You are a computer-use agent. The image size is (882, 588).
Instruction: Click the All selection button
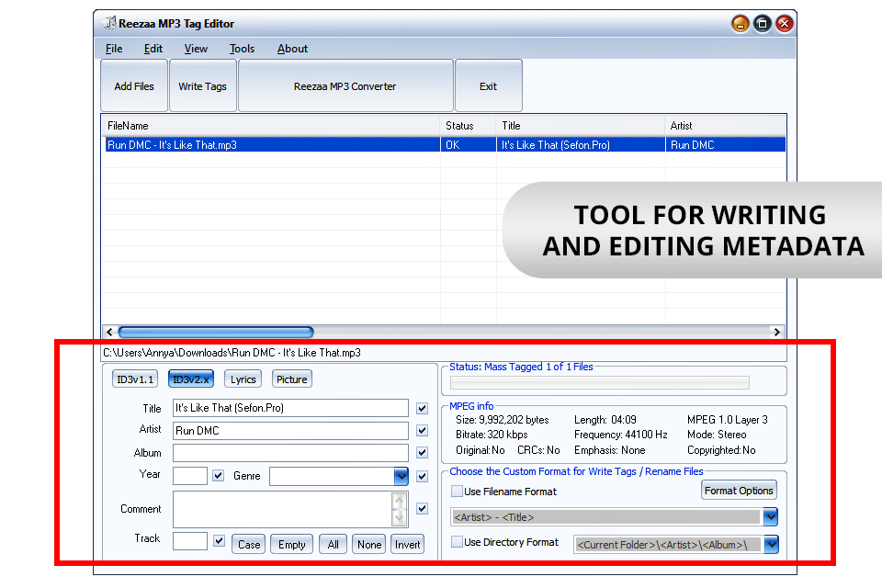point(333,545)
